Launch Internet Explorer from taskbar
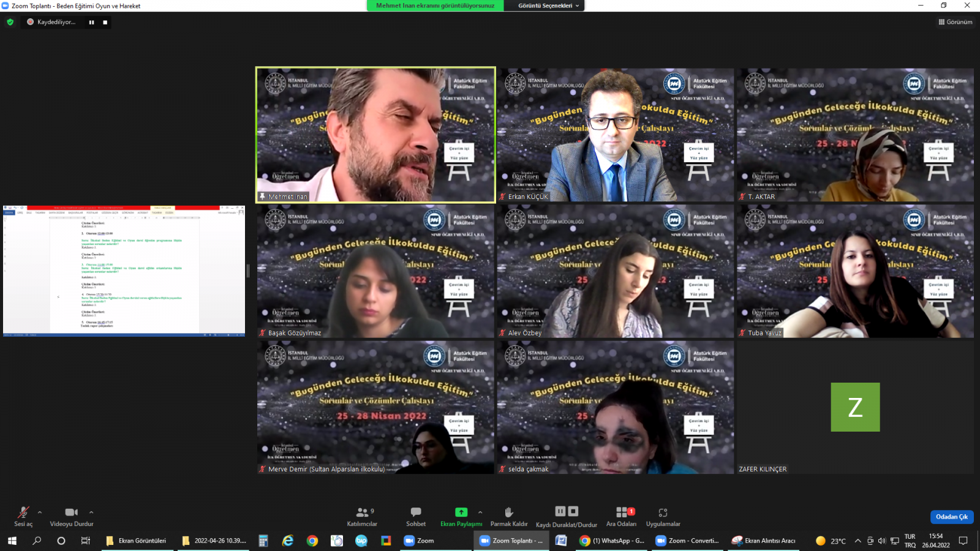The width and height of the screenshot is (980, 551). coord(288,541)
